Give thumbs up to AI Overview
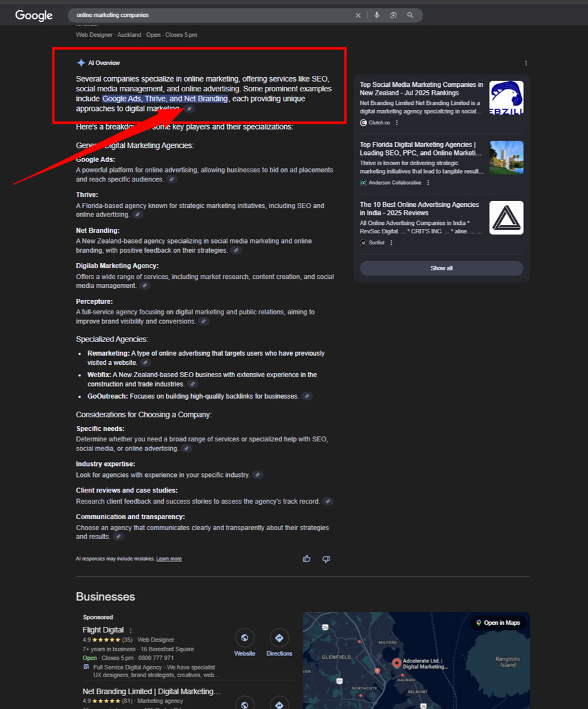 click(x=306, y=559)
